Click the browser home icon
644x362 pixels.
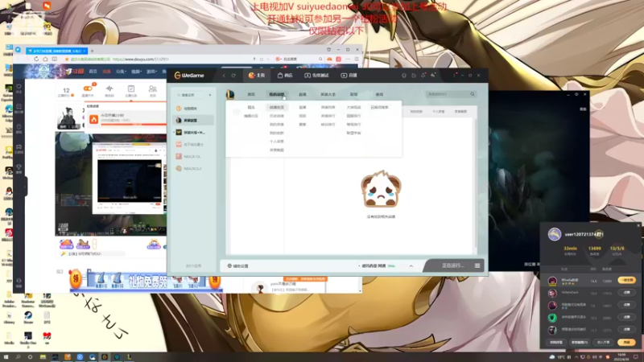pyautogui.click(x=45, y=59)
